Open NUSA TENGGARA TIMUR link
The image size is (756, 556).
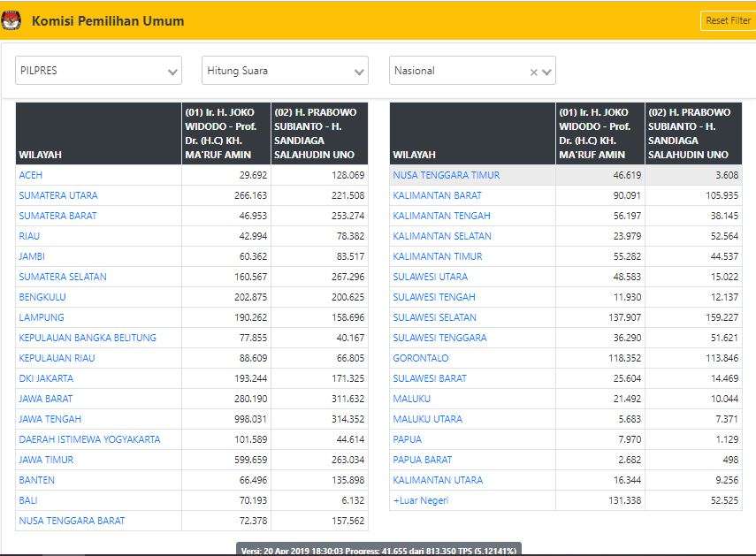point(447,175)
